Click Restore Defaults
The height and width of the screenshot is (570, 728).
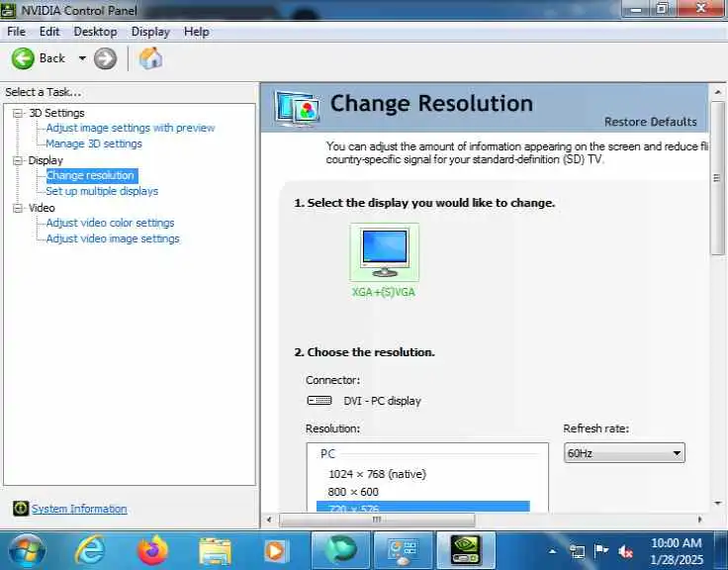[x=650, y=122]
